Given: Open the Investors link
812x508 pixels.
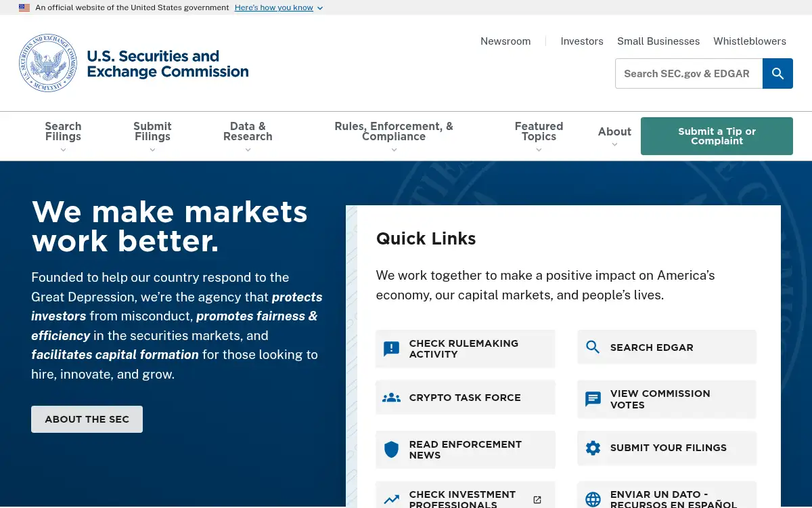Looking at the screenshot, I should click(582, 41).
